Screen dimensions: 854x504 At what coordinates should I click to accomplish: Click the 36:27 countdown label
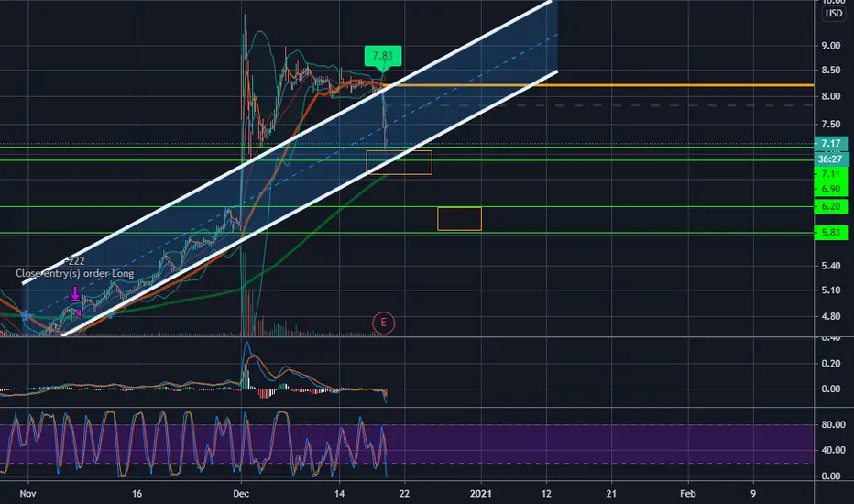coord(830,159)
